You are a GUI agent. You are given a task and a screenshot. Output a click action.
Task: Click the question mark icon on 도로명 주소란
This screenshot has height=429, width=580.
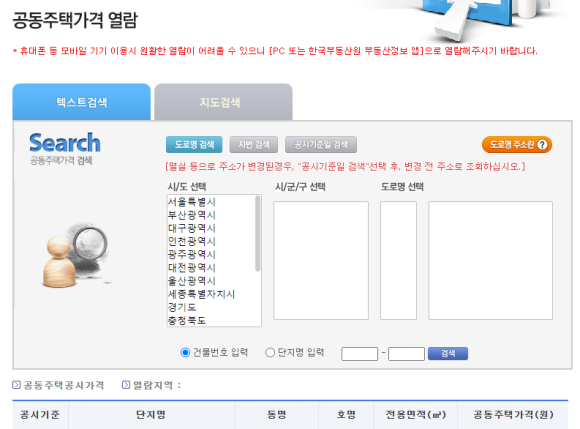pyautogui.click(x=542, y=145)
